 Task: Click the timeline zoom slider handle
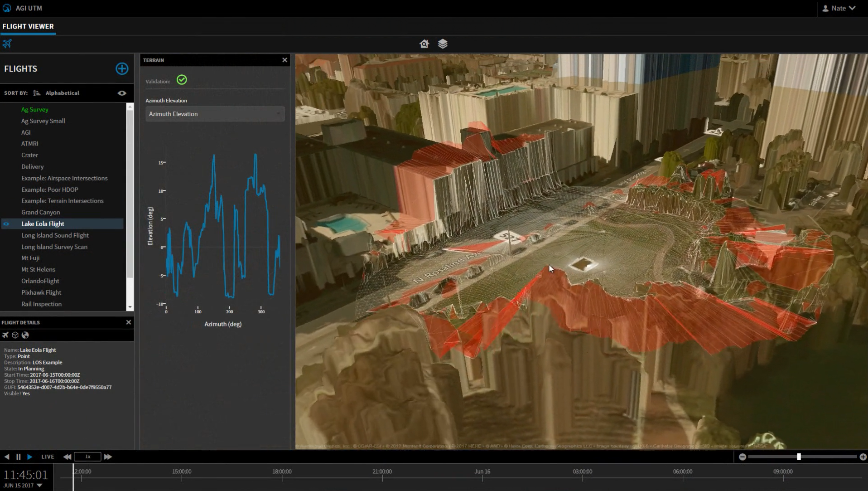pyautogui.click(x=799, y=457)
